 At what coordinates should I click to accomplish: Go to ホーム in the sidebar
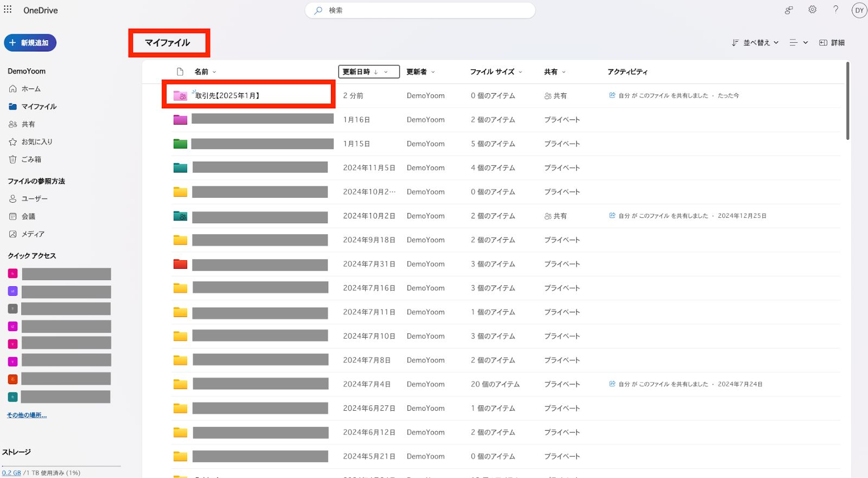[31, 89]
